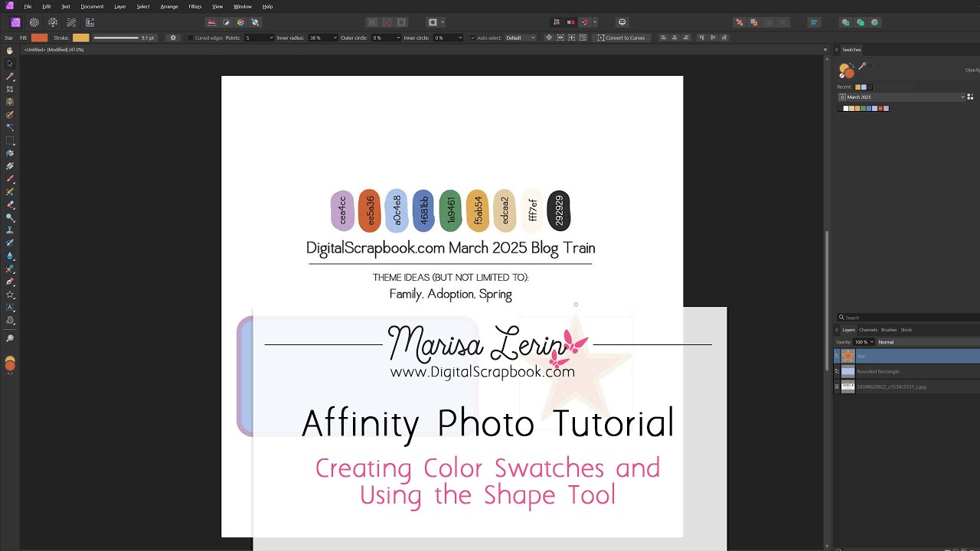Viewport: 980px width, 551px height.
Task: Switch to the Photo persona icon
Action: pyautogui.click(x=15, y=22)
